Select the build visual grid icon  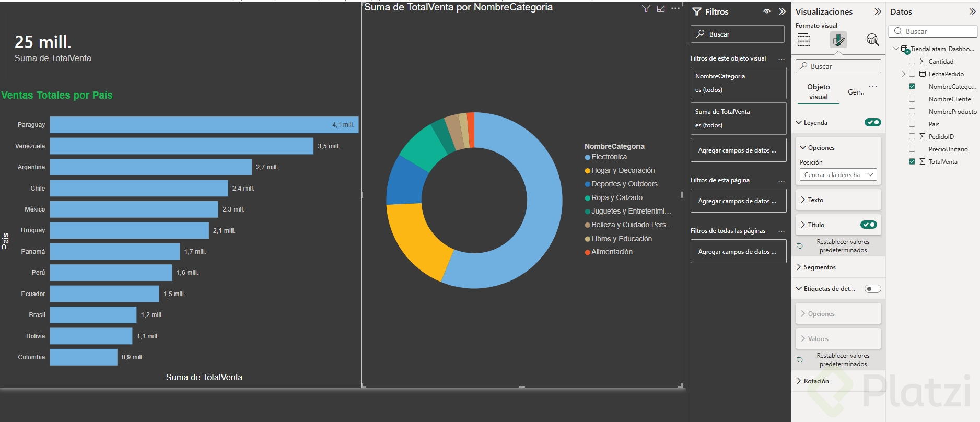[x=804, y=40]
